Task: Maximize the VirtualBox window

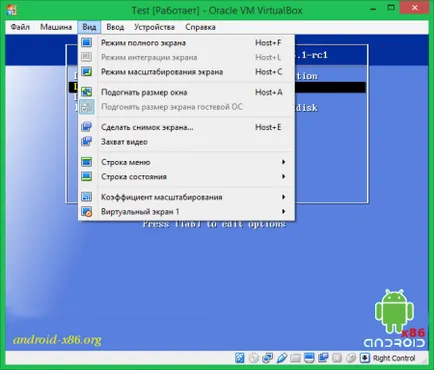Action: point(391,8)
